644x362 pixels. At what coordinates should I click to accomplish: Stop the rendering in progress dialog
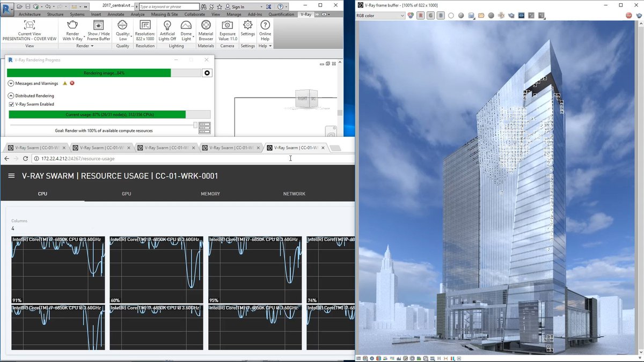[x=207, y=73]
